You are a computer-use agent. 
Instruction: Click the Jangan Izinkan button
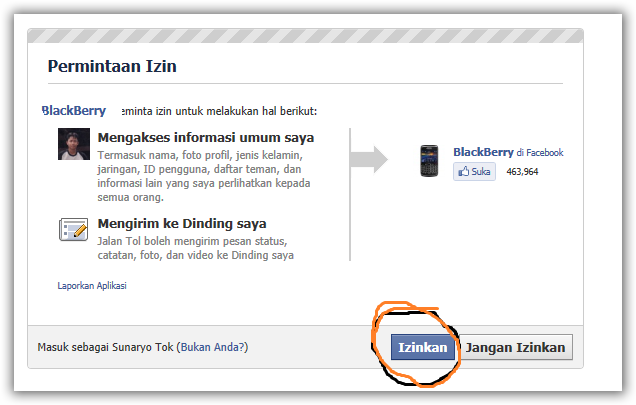[516, 347]
